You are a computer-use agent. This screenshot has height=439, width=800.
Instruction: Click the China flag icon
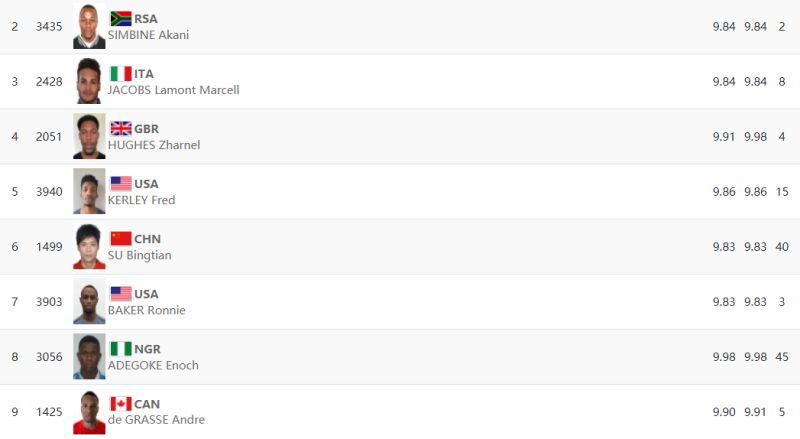click(120, 239)
